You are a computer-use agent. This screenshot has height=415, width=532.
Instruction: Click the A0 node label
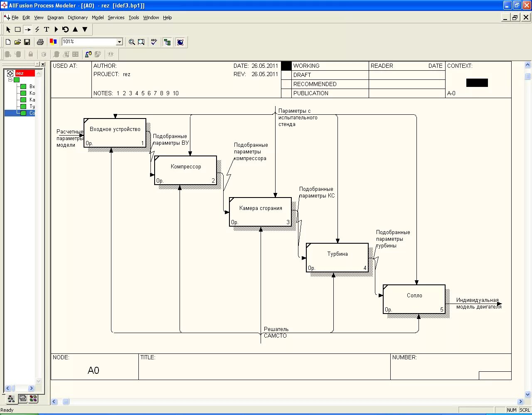[94, 371]
